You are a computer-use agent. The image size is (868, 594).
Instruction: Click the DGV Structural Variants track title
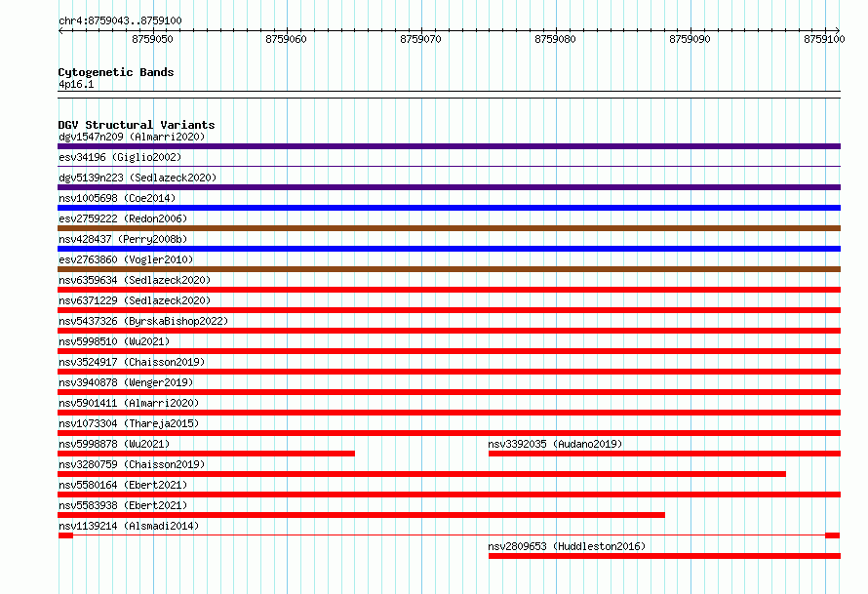pos(137,125)
